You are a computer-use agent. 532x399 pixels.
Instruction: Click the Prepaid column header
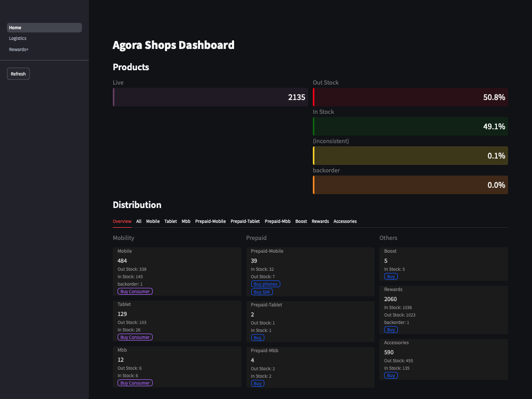click(256, 238)
